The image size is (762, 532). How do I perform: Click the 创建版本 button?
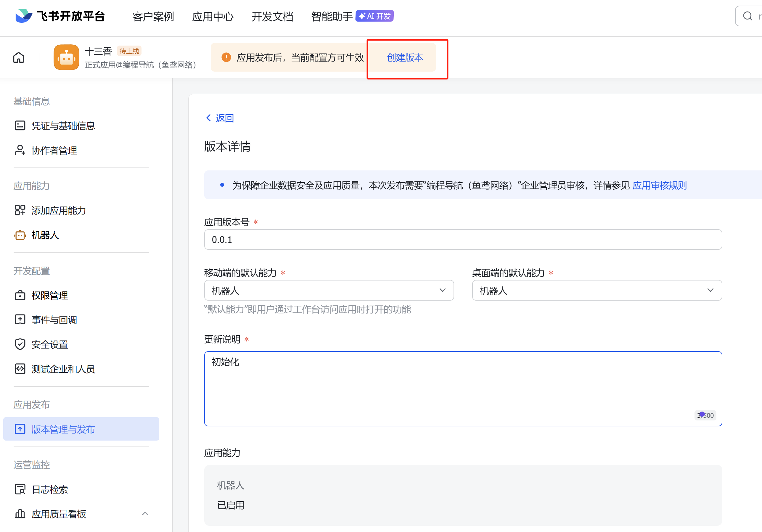[x=405, y=58]
